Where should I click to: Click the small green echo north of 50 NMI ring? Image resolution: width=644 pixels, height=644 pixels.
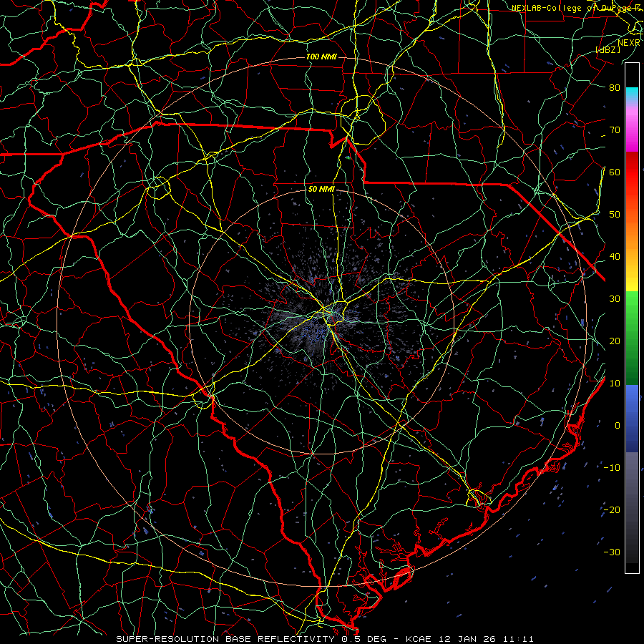(348, 157)
